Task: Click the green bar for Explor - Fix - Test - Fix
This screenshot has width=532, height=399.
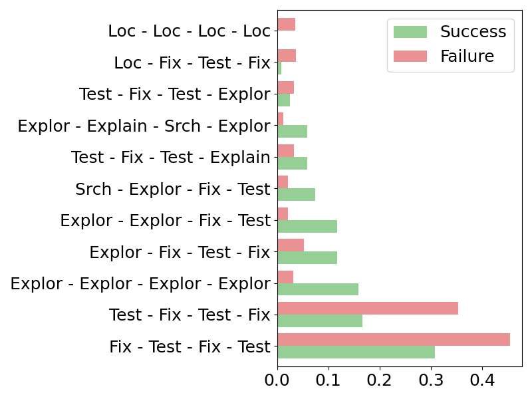Action: 307,257
